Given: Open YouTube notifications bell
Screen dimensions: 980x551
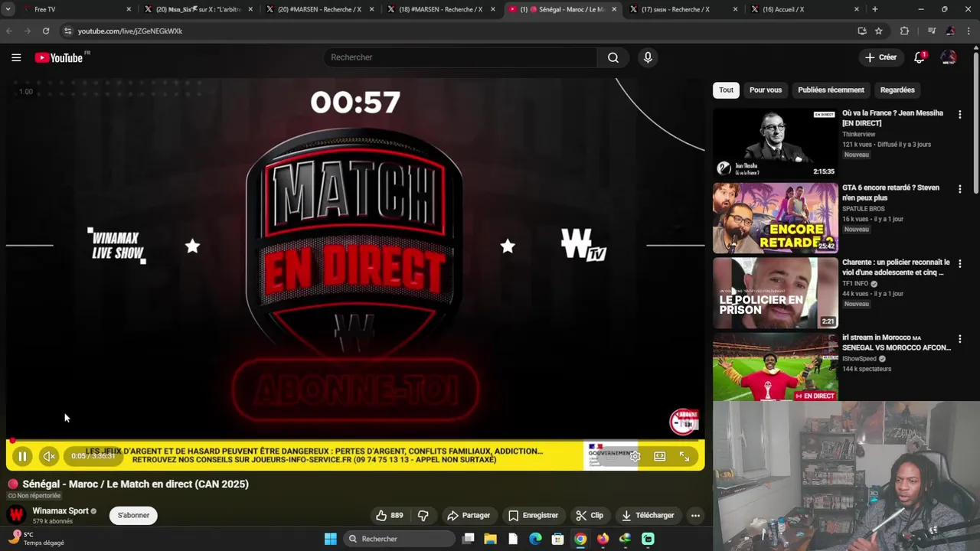Looking at the screenshot, I should 920,57.
